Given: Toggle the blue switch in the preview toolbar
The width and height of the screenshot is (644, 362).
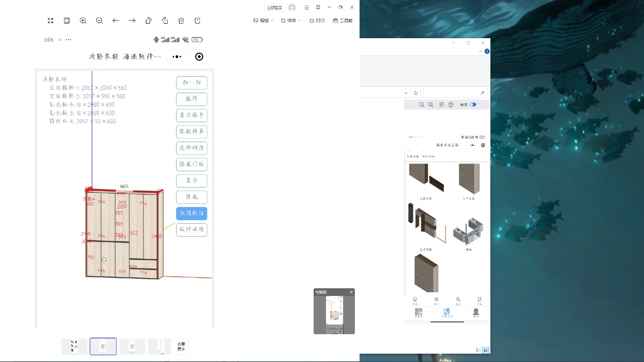Looking at the screenshot, I should click(473, 105).
